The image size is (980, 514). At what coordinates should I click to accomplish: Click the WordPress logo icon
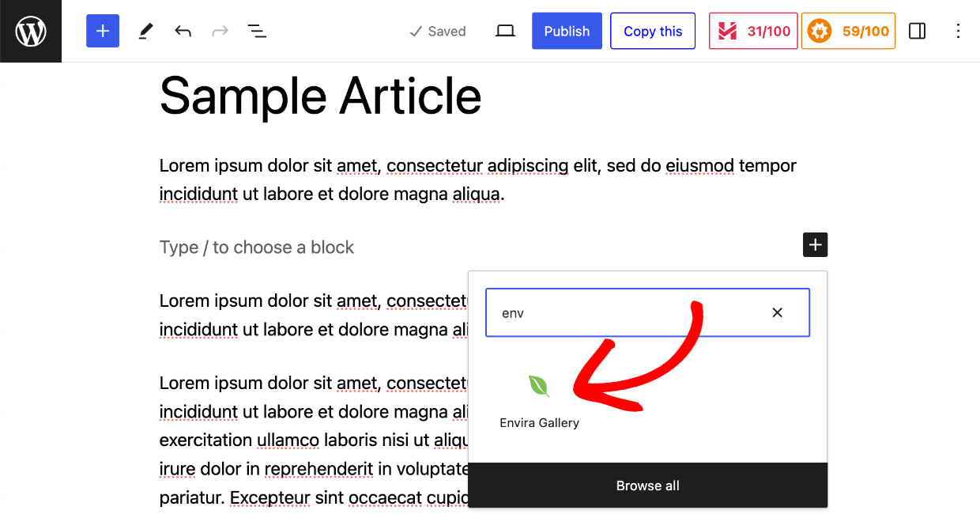[31, 31]
